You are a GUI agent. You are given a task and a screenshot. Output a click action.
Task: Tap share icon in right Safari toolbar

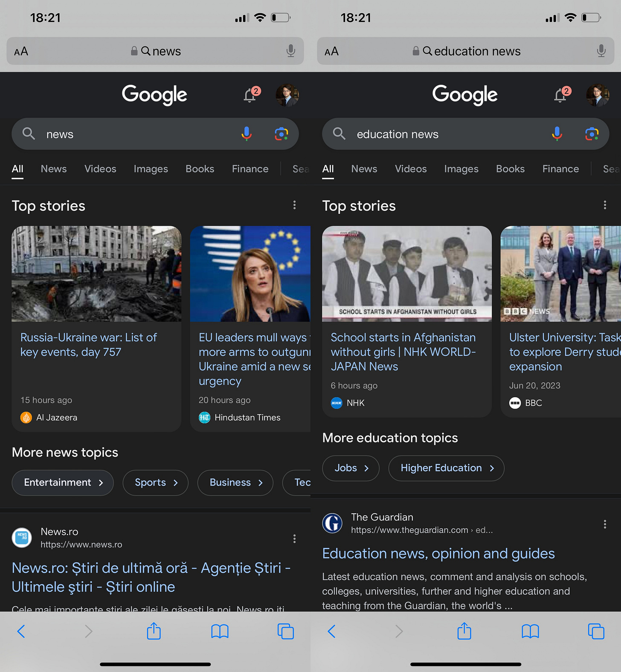coord(464,631)
